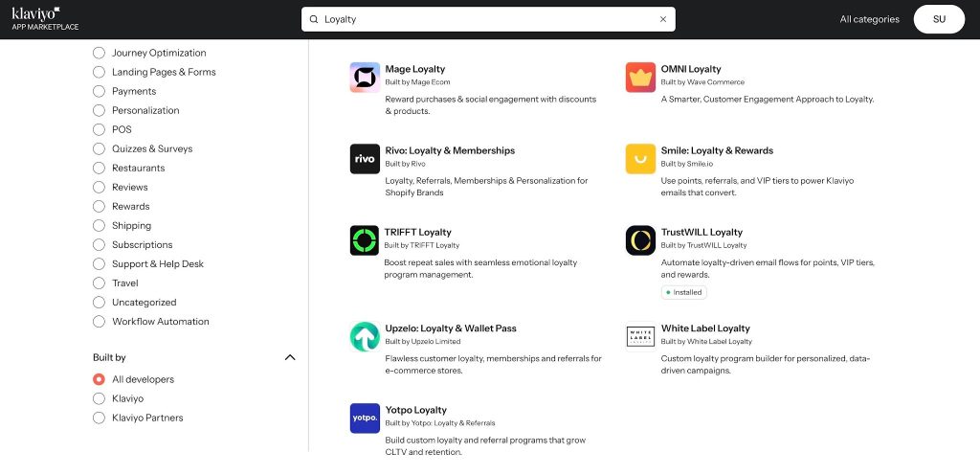Clear the Loyalty search text
Image resolution: width=980 pixels, height=475 pixels.
[663, 19]
